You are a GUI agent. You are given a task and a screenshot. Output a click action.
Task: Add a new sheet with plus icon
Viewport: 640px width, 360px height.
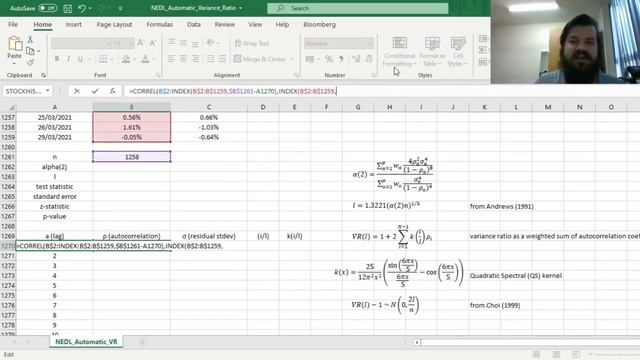[x=143, y=342]
